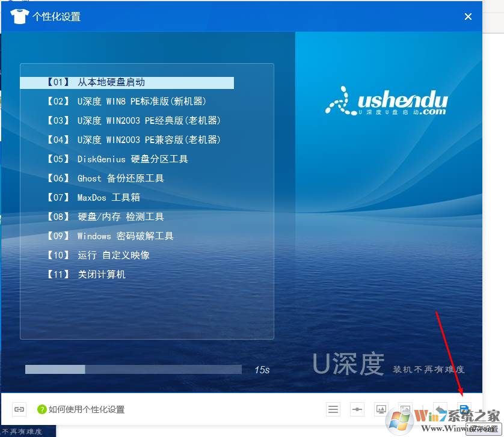Image resolution: width=504 pixels, height=437 pixels.
Task: Click the progress bar slider settings icon
Action: (x=357, y=409)
